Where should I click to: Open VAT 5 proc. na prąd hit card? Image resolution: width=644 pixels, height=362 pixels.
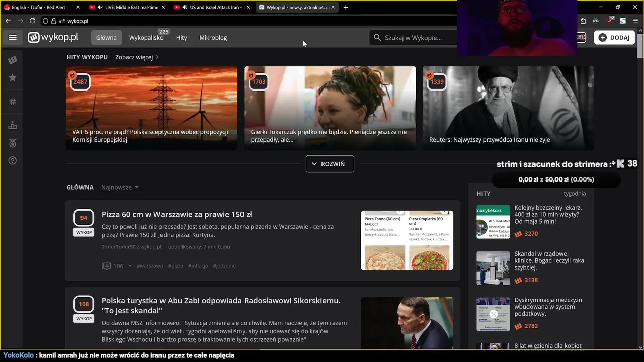tap(151, 108)
